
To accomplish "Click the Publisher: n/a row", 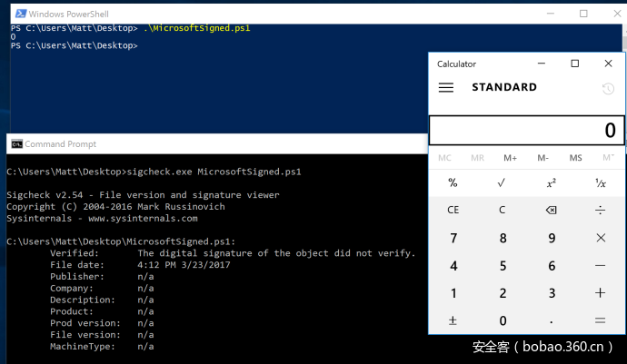I will pos(102,277).
